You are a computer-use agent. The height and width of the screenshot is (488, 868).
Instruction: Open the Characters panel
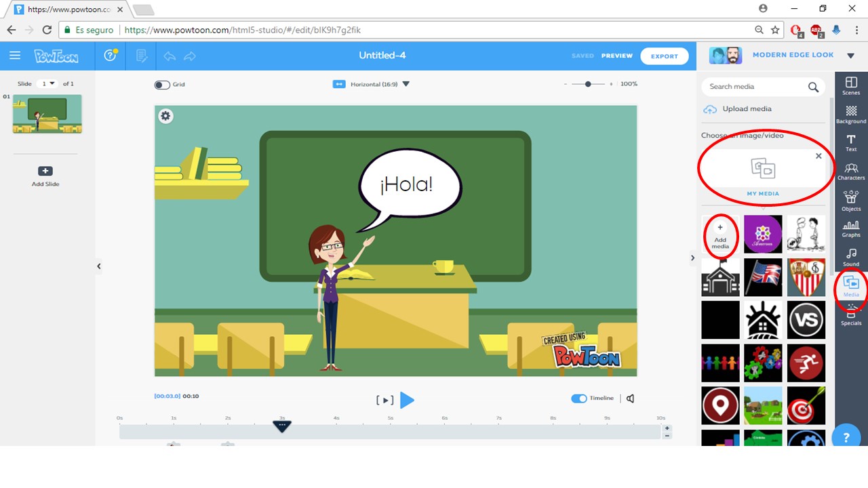click(x=850, y=171)
